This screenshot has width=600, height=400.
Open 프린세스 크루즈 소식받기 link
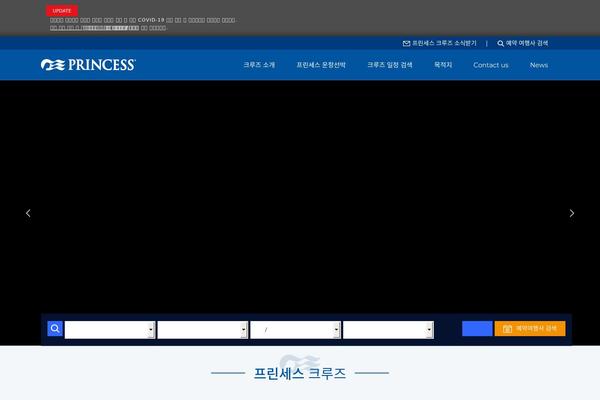[x=444, y=43]
